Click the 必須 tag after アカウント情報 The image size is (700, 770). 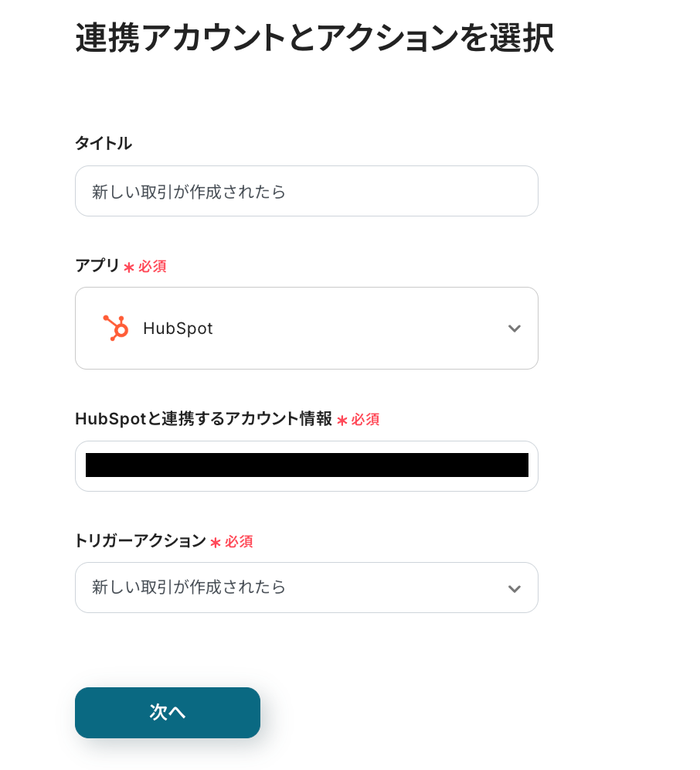click(x=365, y=420)
